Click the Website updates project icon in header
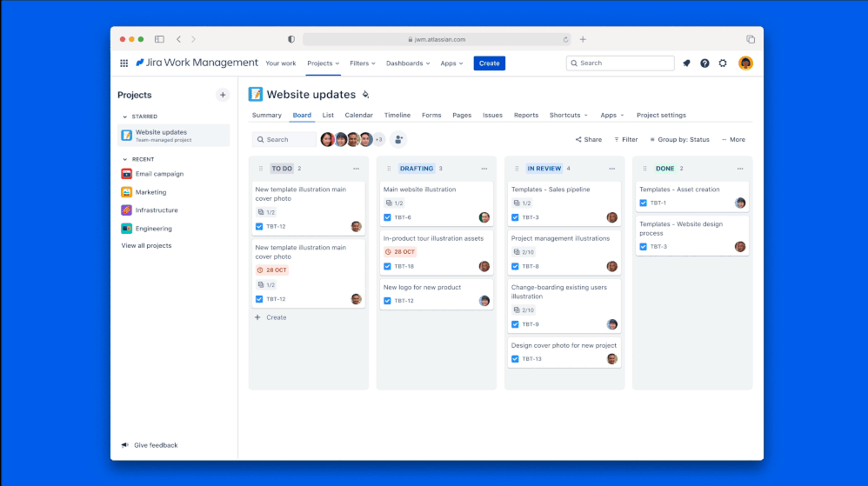Screen dimensions: 868x486 tap(255, 94)
